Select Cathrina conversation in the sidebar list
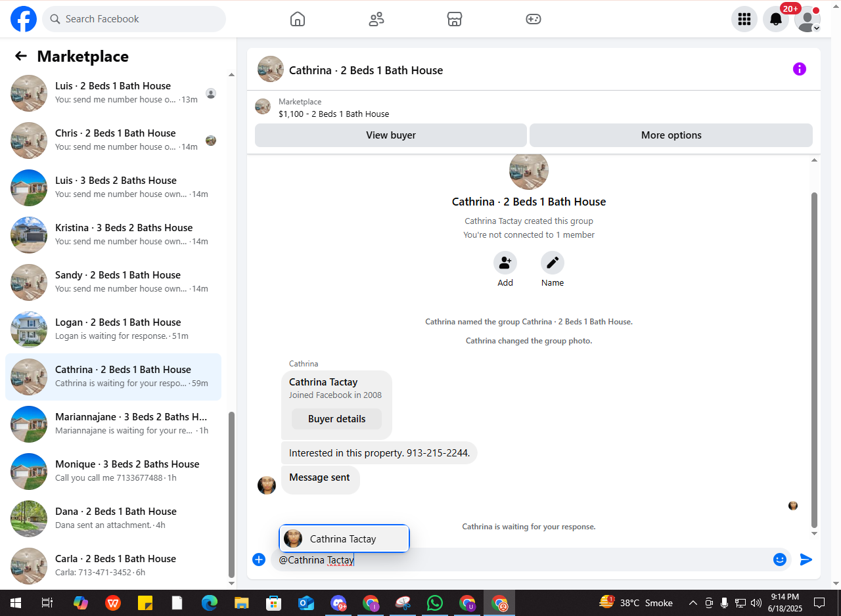 (113, 377)
